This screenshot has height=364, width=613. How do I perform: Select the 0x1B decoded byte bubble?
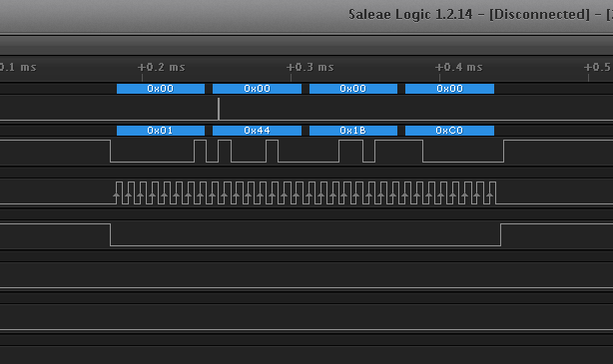(x=353, y=131)
